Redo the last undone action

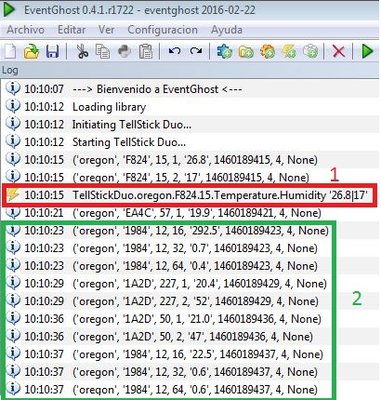point(196,51)
